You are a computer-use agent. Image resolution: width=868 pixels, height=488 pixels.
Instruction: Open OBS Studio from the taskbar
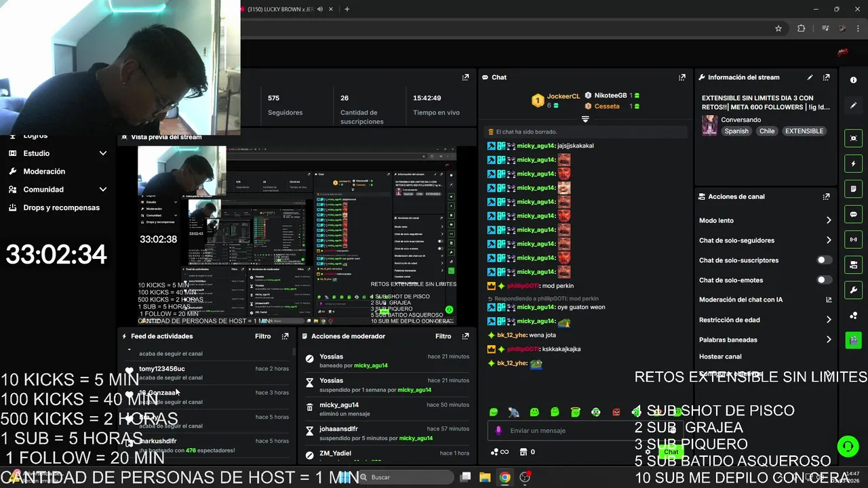click(524, 477)
